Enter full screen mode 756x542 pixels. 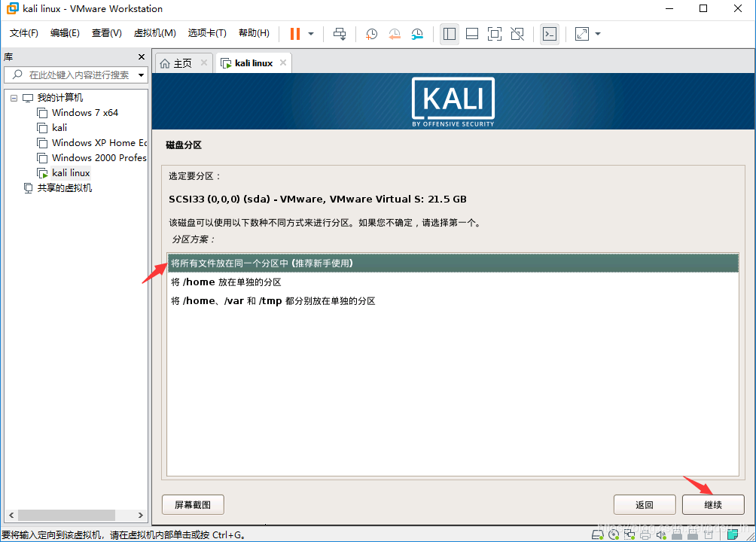tap(495, 34)
